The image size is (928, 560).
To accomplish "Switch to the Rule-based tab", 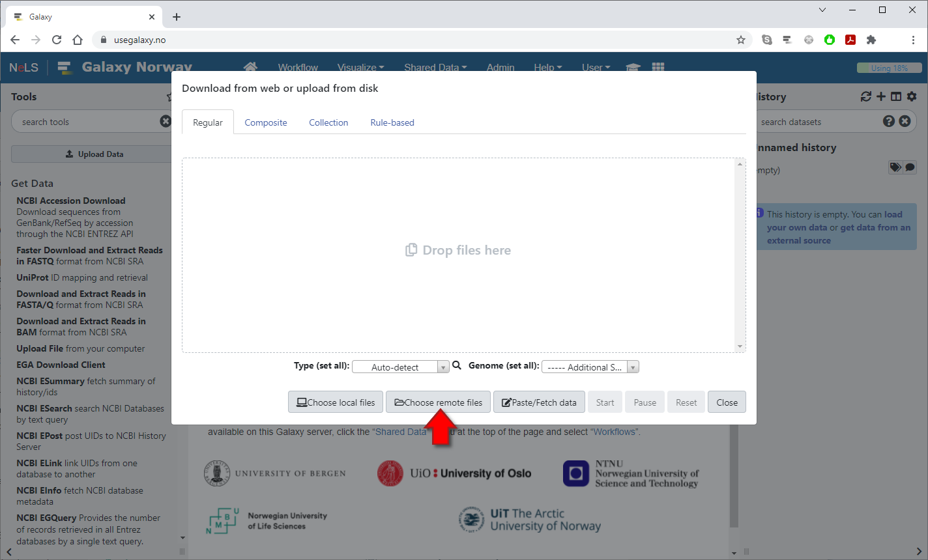I will pyautogui.click(x=392, y=122).
